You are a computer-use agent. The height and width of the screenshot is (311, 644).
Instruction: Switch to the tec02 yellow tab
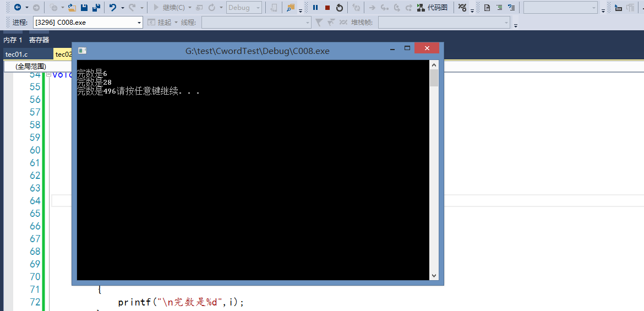[63, 54]
